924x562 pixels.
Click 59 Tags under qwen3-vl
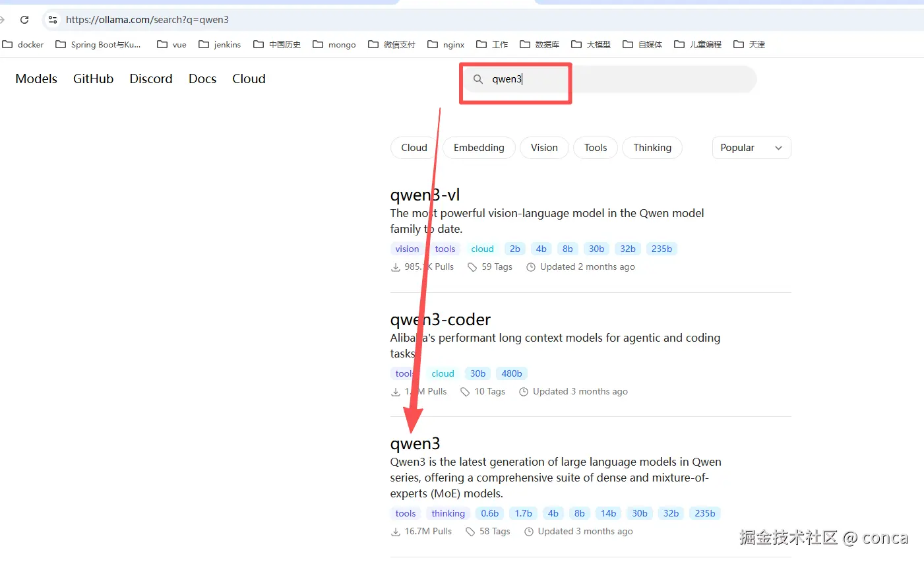(x=490, y=267)
